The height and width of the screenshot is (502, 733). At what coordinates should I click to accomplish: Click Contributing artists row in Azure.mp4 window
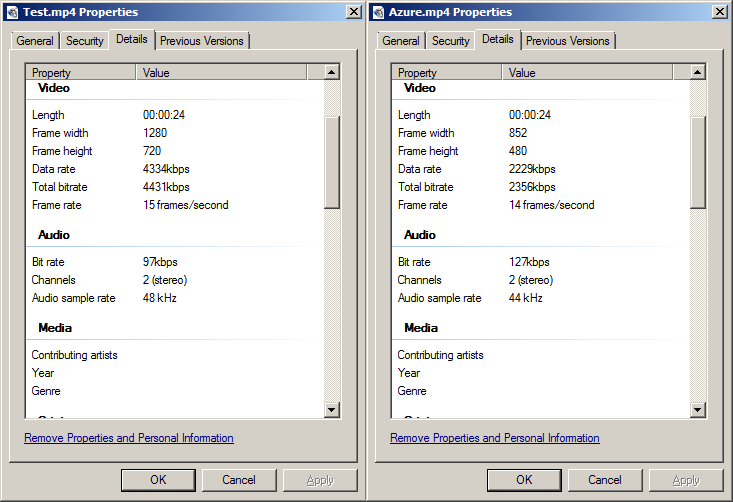[x=541, y=355]
